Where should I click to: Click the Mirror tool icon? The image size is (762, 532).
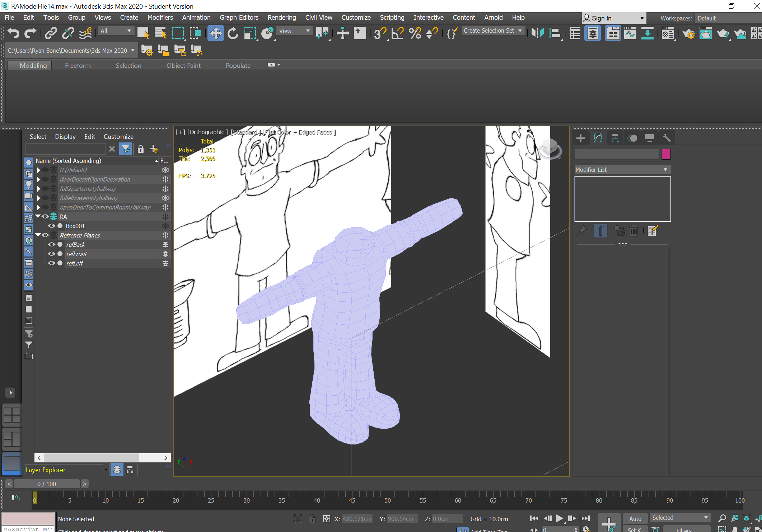[537, 33]
